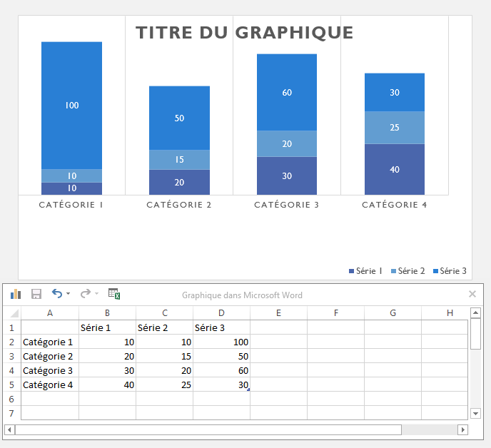Select cell Catégorie 3 in spreadsheet
This screenshot has width=491, height=448.
(50, 370)
